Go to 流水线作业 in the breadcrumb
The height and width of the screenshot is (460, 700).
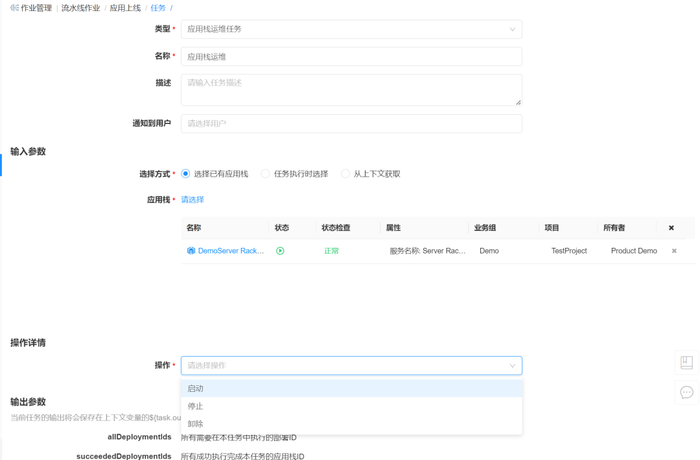pyautogui.click(x=80, y=8)
